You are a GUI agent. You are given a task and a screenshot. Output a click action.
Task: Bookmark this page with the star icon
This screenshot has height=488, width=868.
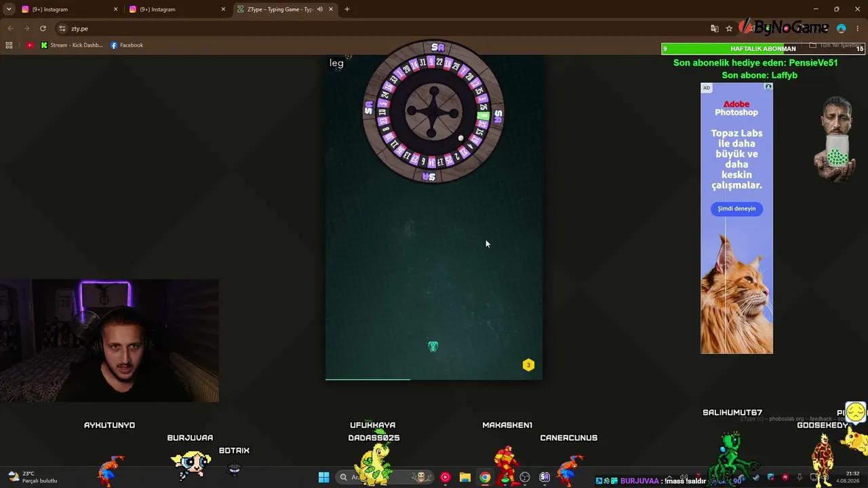click(729, 28)
